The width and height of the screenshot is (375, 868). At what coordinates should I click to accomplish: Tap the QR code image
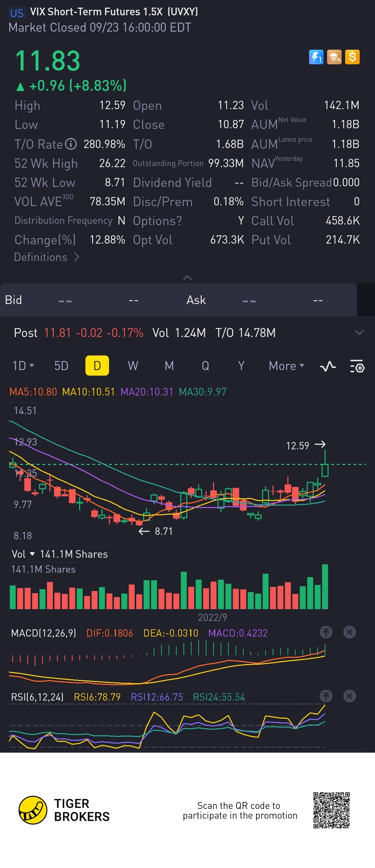[x=331, y=810]
